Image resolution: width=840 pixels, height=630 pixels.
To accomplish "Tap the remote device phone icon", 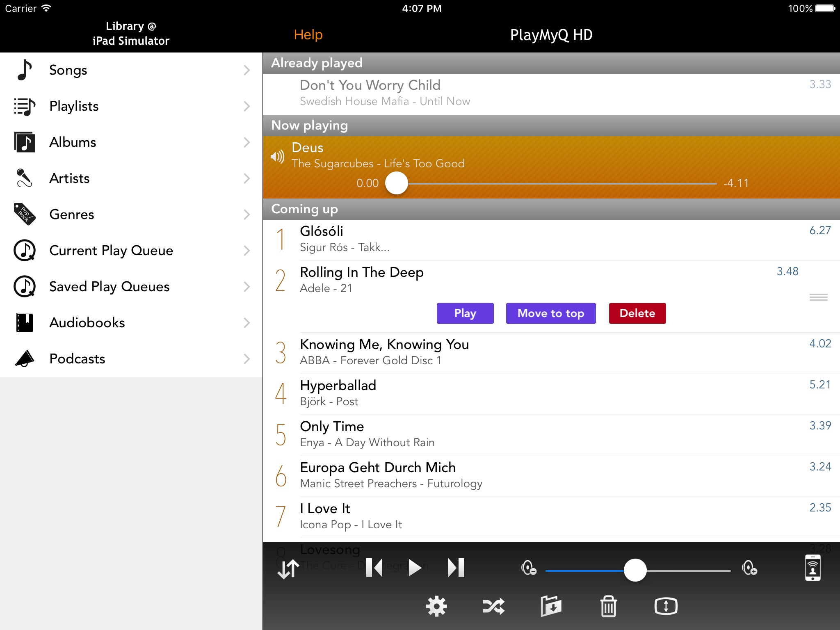I will [x=813, y=568].
